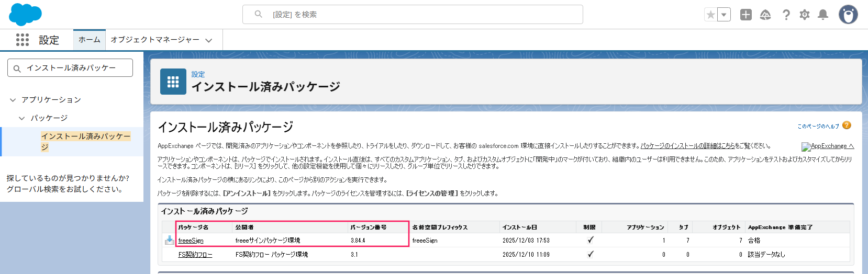Click the install date 2025/12/03 17:53

[526, 241]
